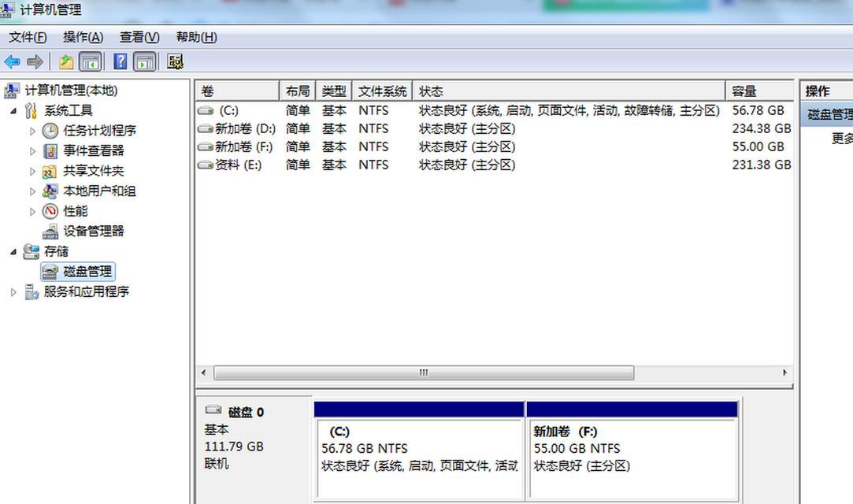The width and height of the screenshot is (853, 504).
Task: Select the 任务计划程序 clock icon
Action: pos(50,131)
